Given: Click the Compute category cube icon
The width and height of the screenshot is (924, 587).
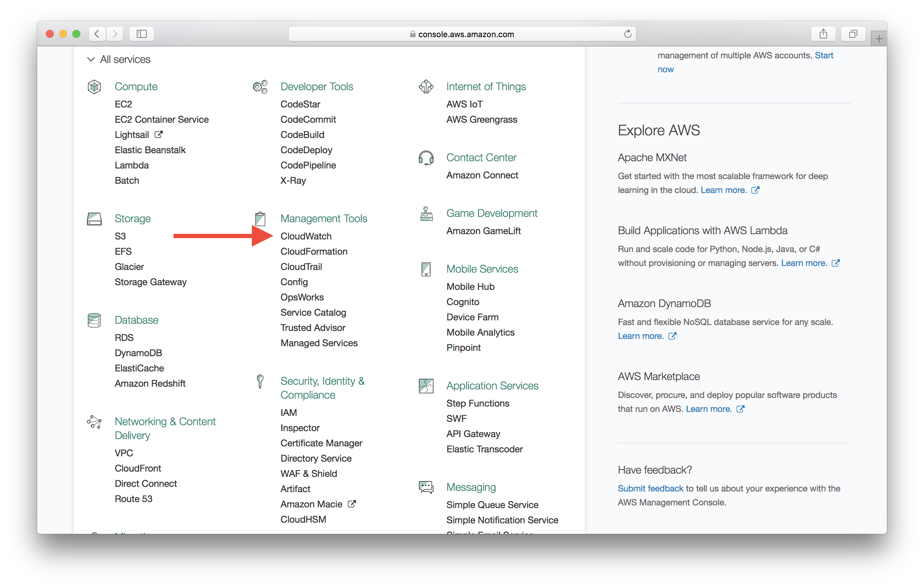Looking at the screenshot, I should point(94,87).
